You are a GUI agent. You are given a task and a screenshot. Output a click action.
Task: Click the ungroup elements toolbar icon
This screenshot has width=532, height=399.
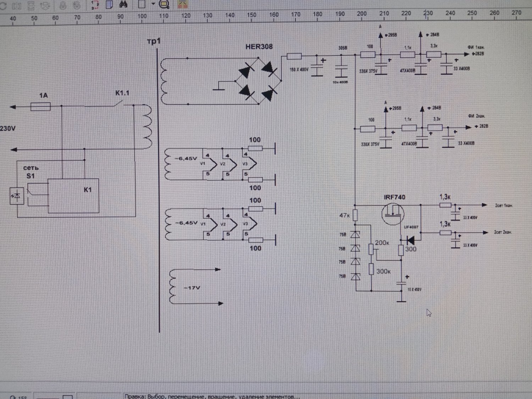pyautogui.click(x=31, y=5)
